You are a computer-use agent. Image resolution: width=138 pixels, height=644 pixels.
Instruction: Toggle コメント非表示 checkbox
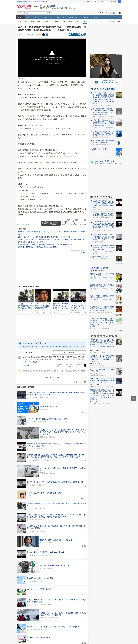[x=75, y=382]
